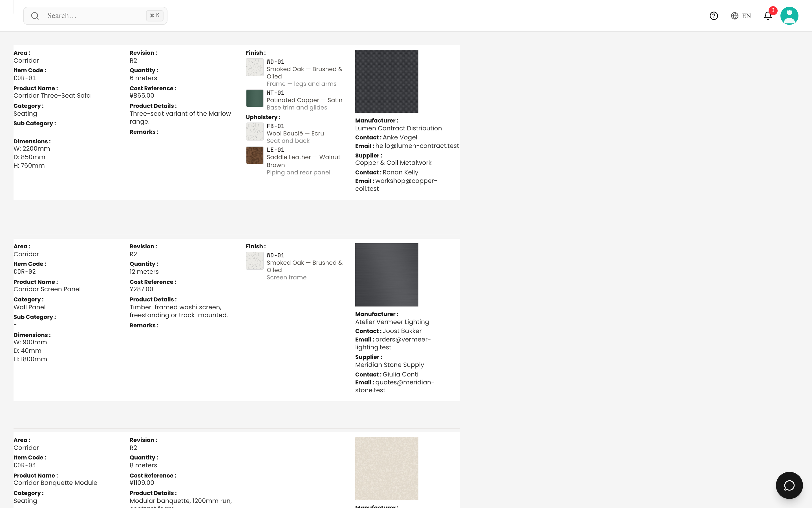This screenshot has width=812, height=508.
Task: Open the chat bubble widget
Action: coord(789,485)
